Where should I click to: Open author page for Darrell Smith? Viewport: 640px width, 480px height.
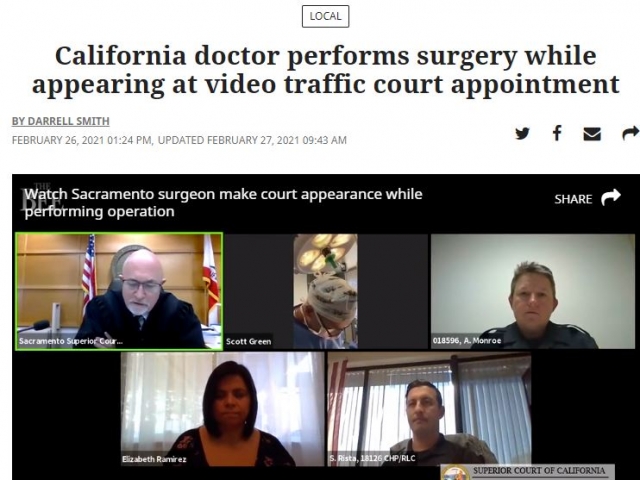[x=61, y=121]
